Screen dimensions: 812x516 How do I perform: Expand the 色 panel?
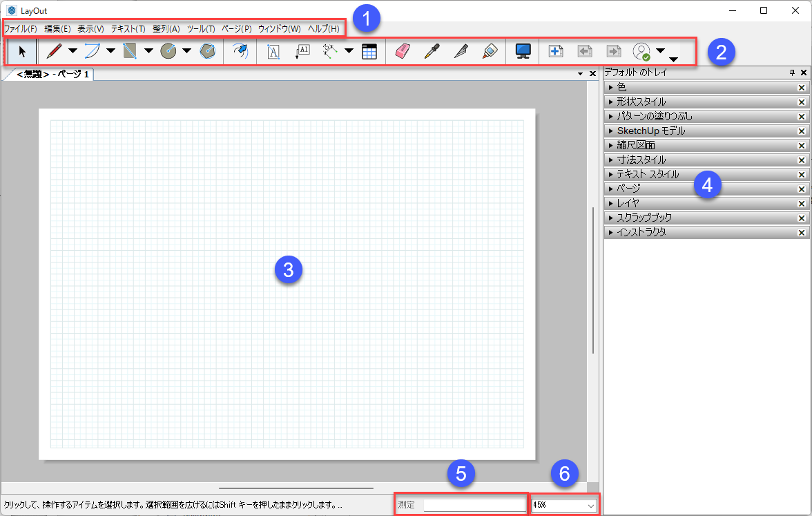click(611, 88)
